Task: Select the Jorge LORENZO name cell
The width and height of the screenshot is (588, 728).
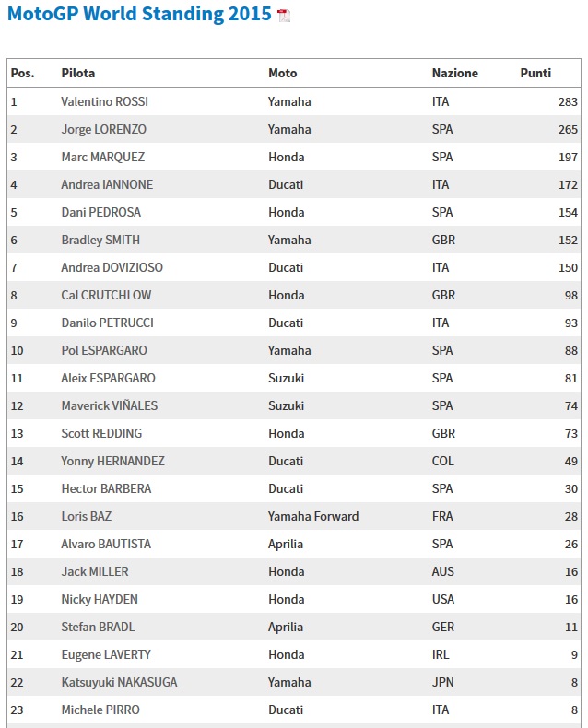Action: [x=103, y=130]
